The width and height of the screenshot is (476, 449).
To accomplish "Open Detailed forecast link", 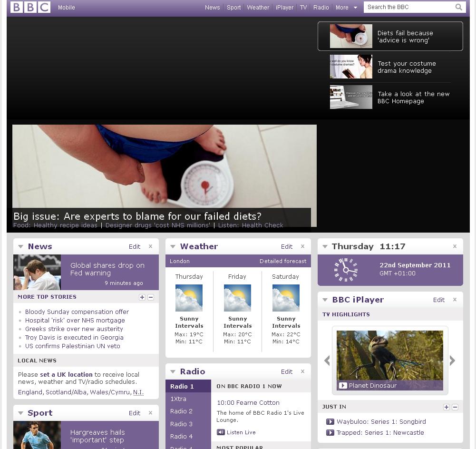I will [283, 261].
